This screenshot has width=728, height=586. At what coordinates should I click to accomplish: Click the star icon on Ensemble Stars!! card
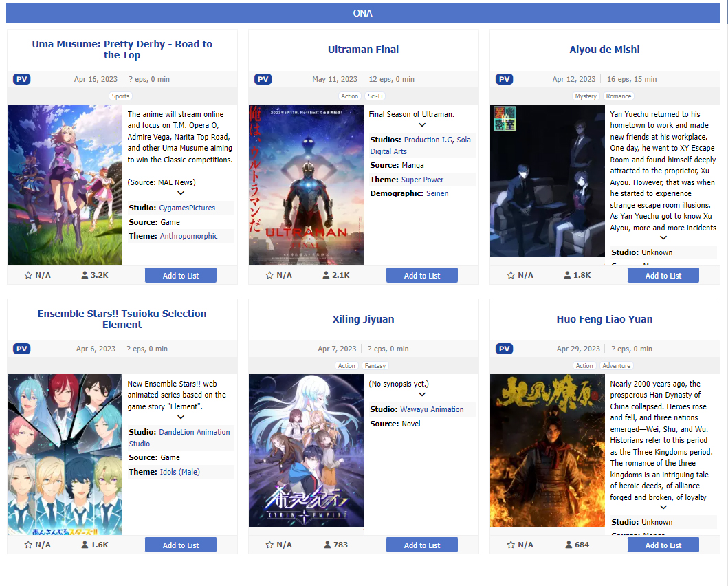28,545
